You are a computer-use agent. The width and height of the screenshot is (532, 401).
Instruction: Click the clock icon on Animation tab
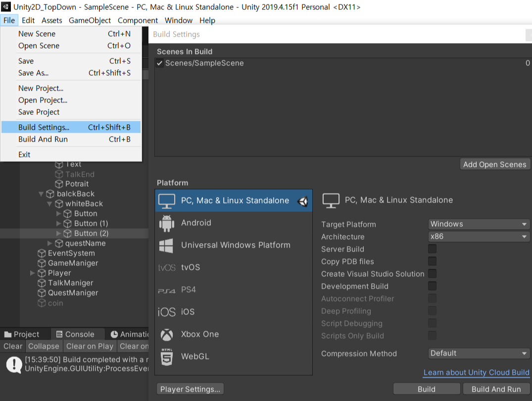tap(114, 335)
